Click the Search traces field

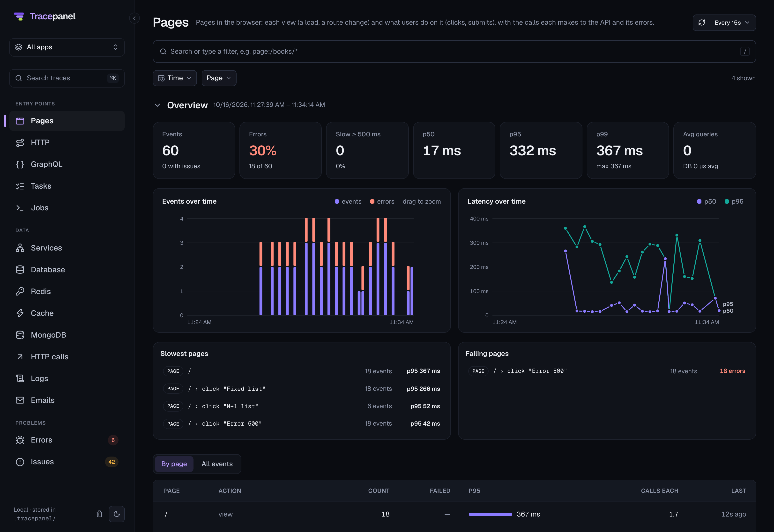pos(67,78)
